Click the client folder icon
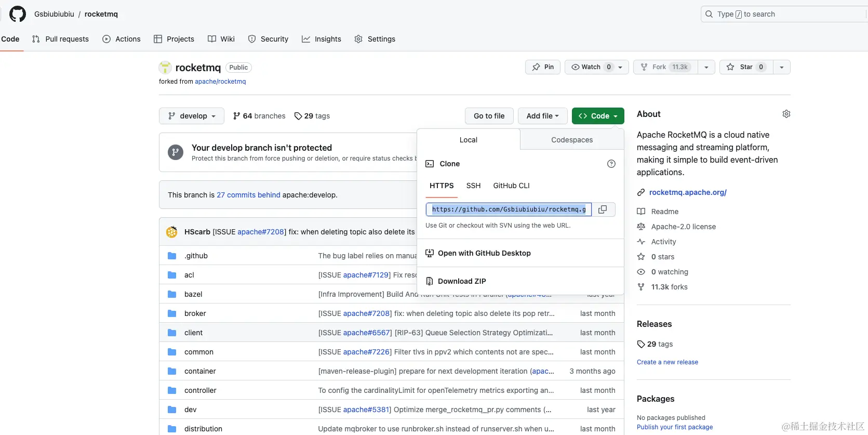Viewport: 868px width, 435px height. (172, 333)
